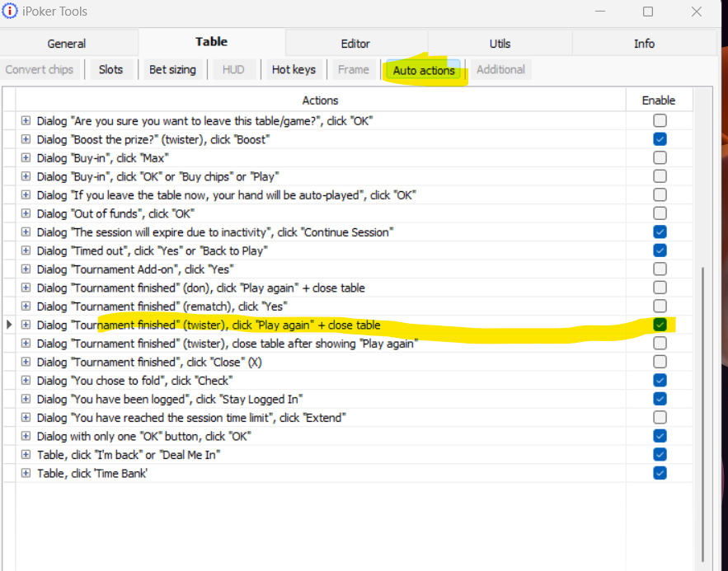Expand 'close table after showing Play again' row

coord(26,344)
